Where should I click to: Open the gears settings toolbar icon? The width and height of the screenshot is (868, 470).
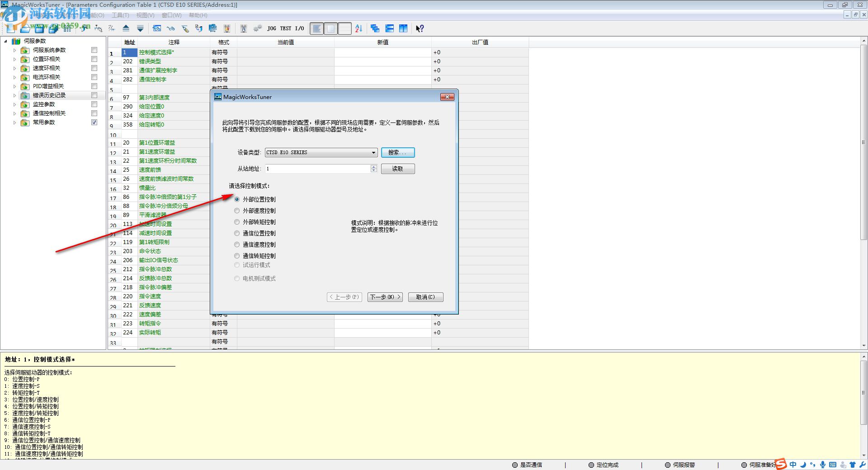[x=258, y=28]
